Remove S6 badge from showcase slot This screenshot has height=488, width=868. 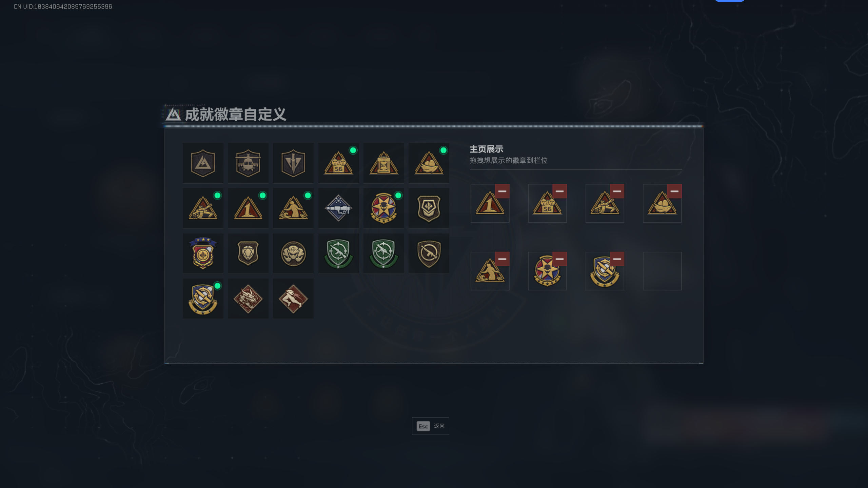[x=559, y=191]
